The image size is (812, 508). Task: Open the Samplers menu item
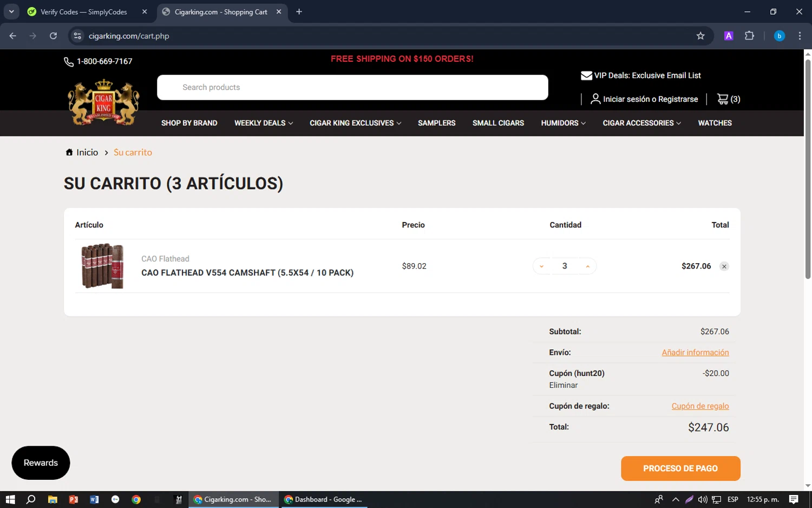point(436,123)
